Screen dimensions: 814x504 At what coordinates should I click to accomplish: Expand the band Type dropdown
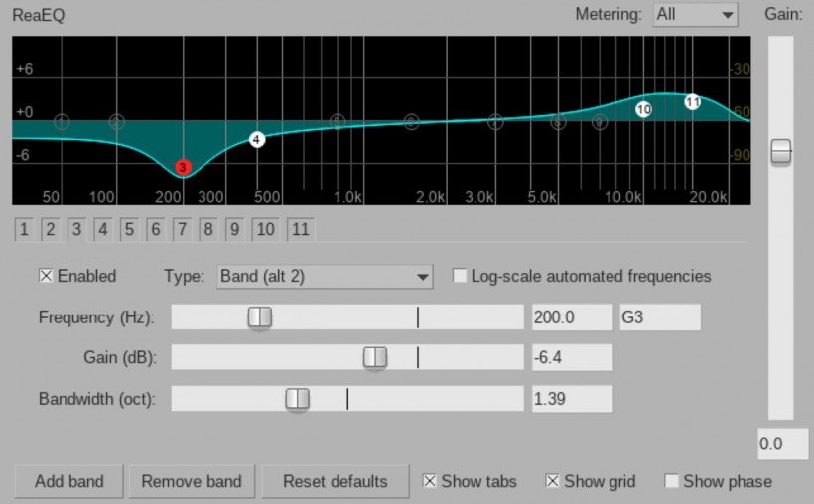point(325,276)
